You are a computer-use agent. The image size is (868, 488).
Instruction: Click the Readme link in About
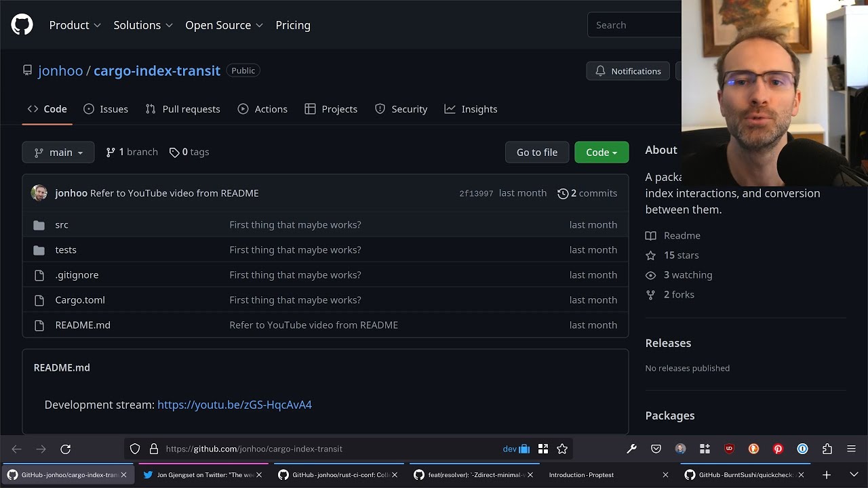(x=673, y=236)
